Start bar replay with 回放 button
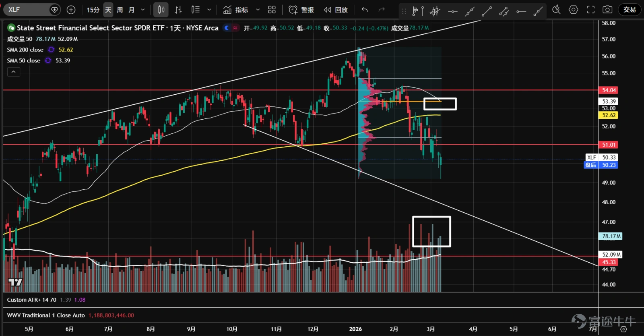The width and height of the screenshot is (644, 336). [336, 10]
